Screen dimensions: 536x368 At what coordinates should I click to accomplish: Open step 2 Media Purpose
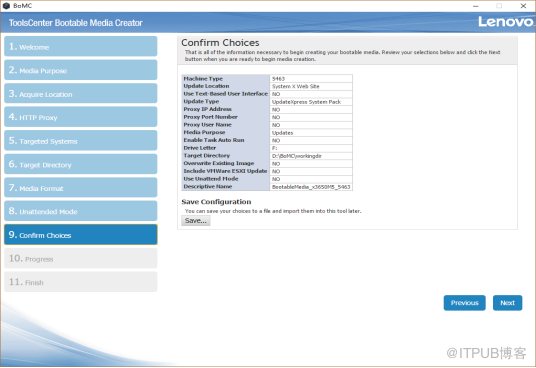pyautogui.click(x=81, y=70)
